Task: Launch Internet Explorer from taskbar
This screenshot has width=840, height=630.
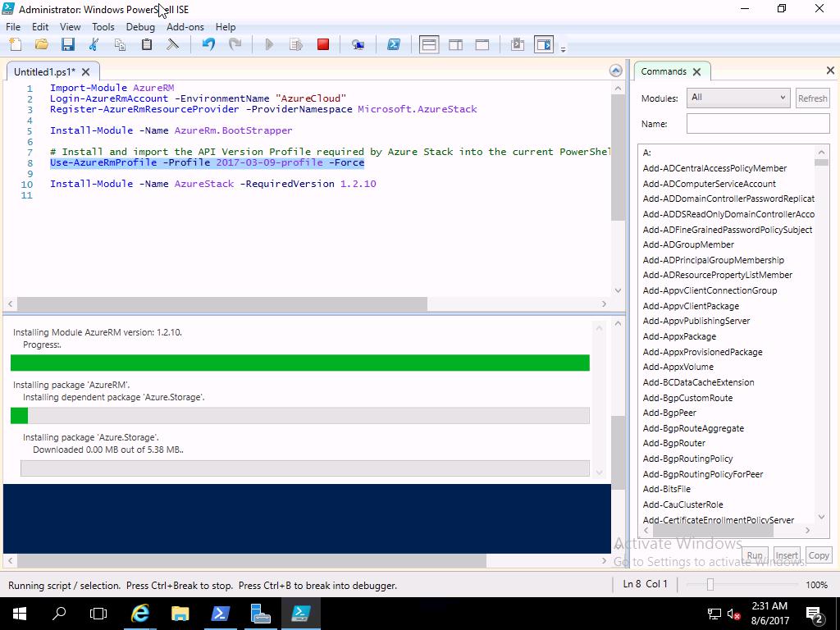Action: (x=140, y=614)
